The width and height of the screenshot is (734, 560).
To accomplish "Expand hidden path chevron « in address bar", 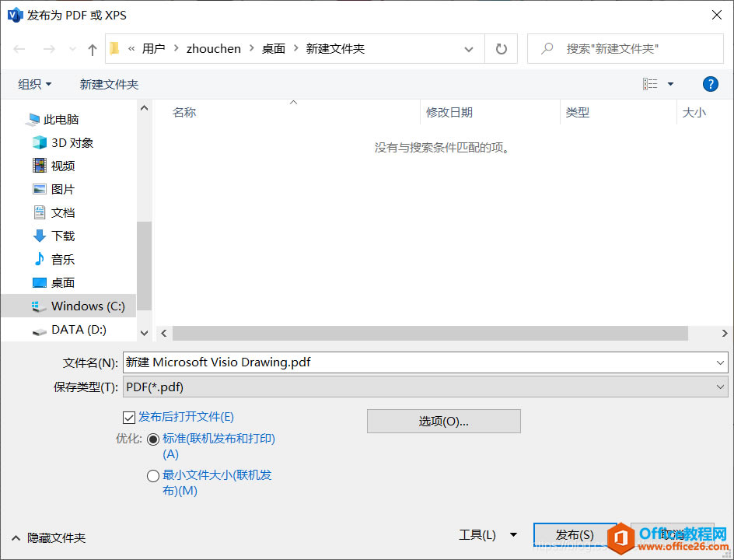I will point(131,49).
